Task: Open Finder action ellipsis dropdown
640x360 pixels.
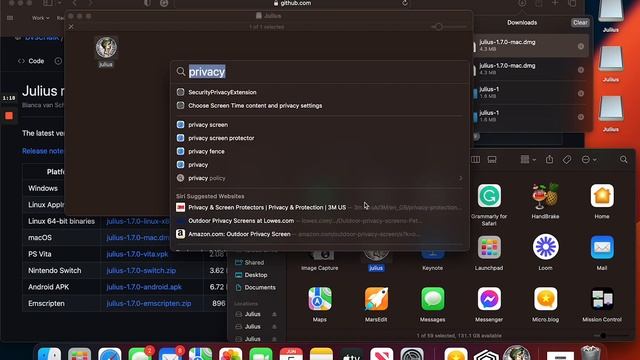Action: click(x=589, y=160)
